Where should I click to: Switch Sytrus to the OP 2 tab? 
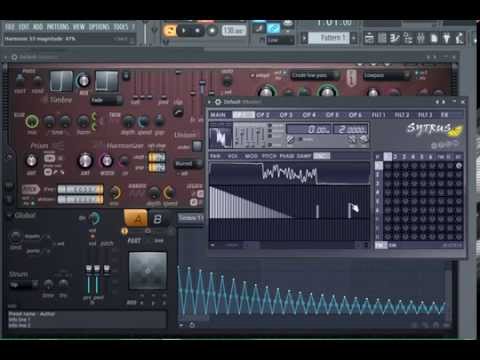[x=263, y=115]
